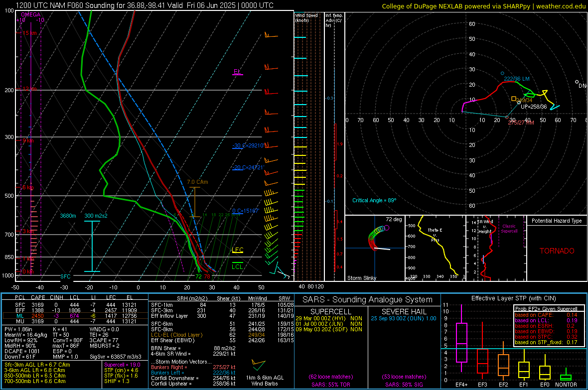Click the OMEGA label on the Skew-T

[x=31, y=14]
